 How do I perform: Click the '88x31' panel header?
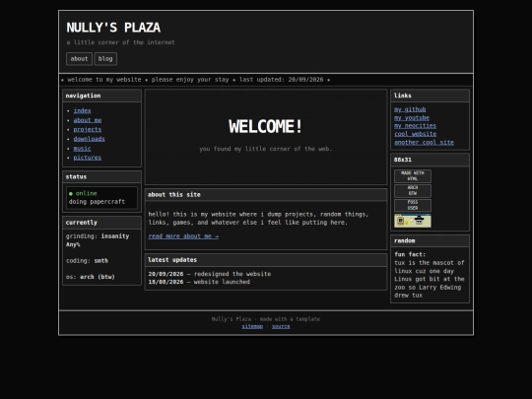tap(430, 160)
